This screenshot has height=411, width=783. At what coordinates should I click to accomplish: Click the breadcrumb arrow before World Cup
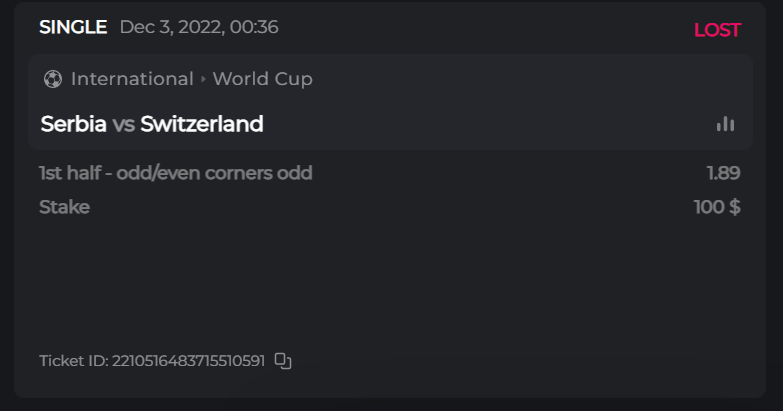click(203, 79)
